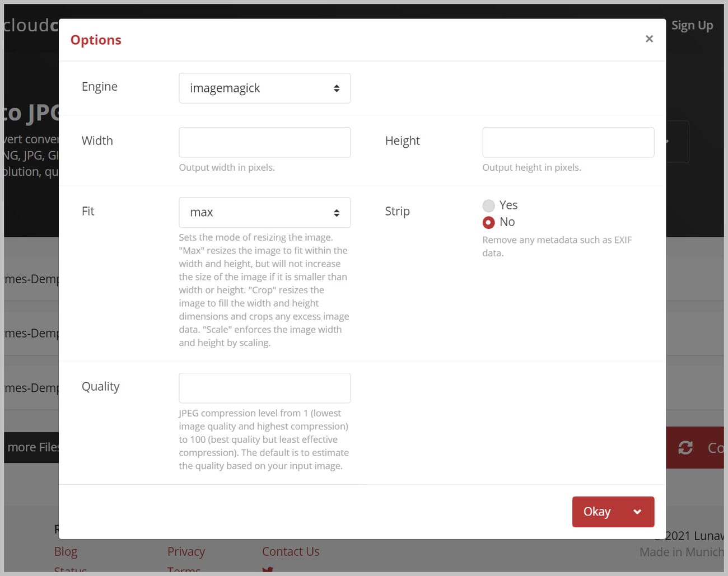Click the stepper arrows on the Engine selector

(337, 88)
